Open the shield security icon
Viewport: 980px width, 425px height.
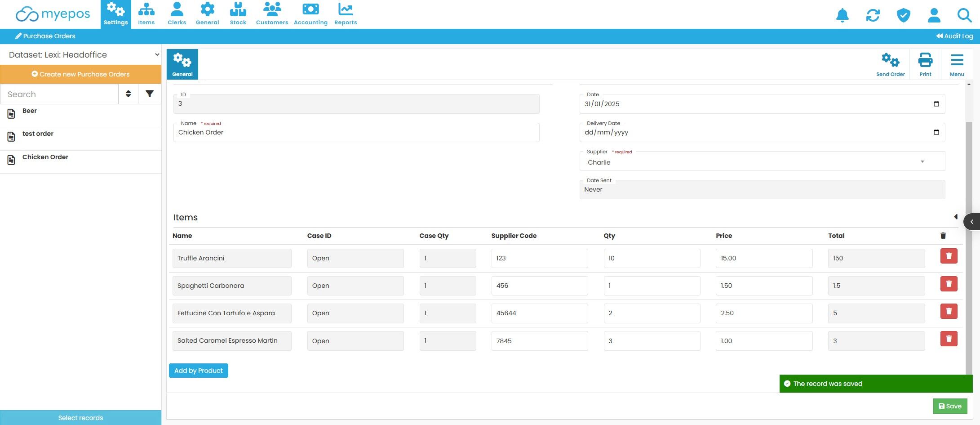[x=904, y=15]
